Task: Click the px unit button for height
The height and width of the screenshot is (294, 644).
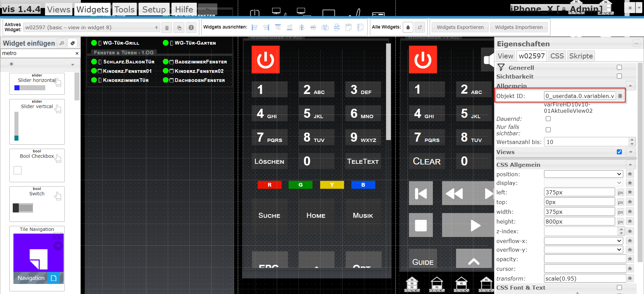Action: click(621, 222)
